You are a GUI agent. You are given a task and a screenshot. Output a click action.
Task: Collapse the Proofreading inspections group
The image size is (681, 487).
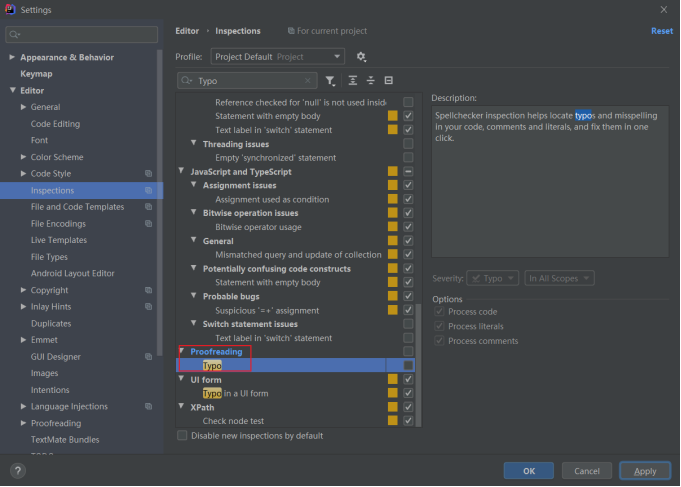coord(182,351)
